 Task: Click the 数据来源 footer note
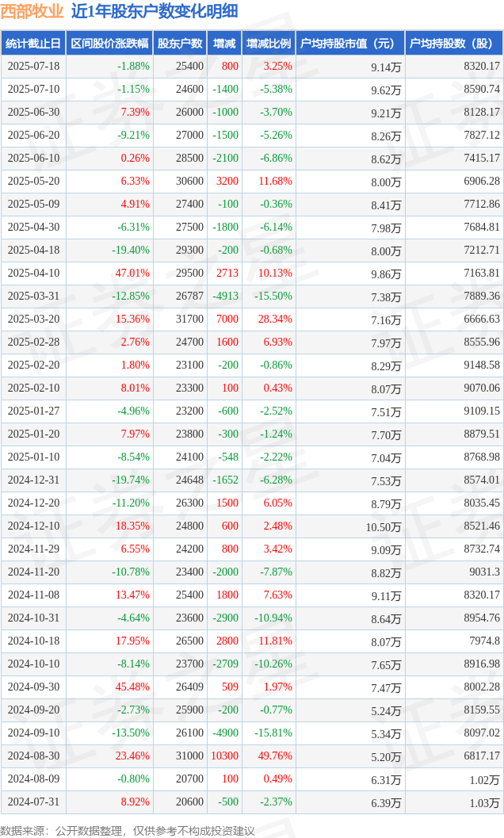[128, 831]
